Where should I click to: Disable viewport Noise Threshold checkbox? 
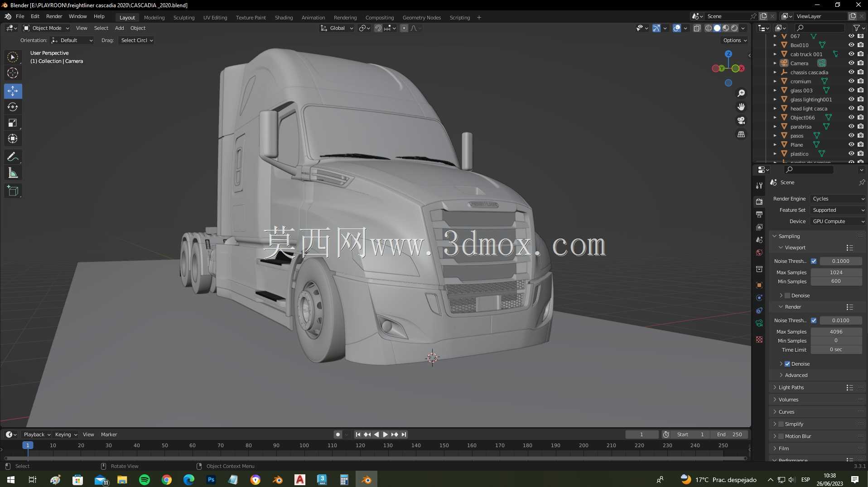pos(814,261)
